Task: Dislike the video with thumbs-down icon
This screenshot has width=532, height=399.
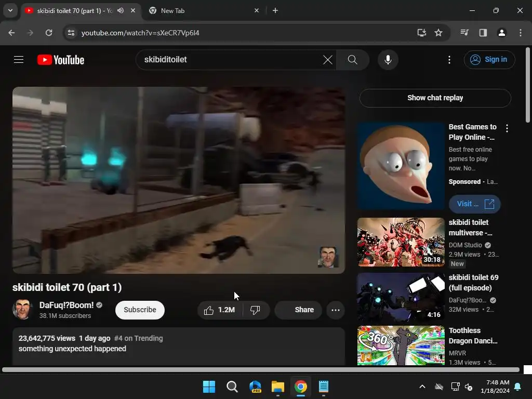Action: pos(255,310)
